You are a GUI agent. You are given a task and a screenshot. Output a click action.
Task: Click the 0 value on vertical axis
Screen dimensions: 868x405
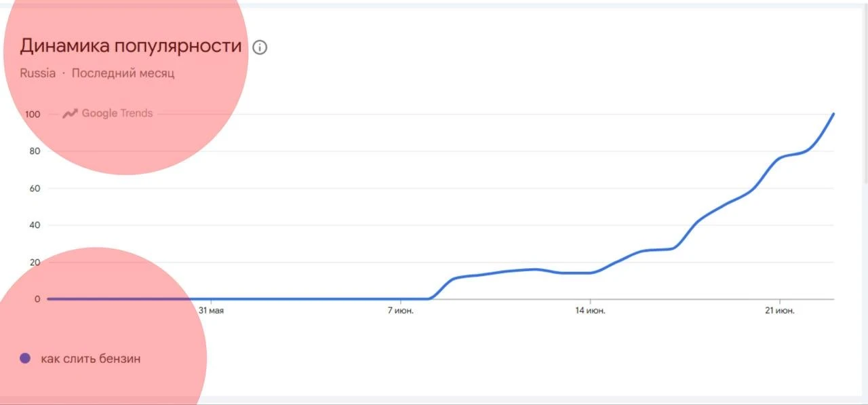point(38,299)
